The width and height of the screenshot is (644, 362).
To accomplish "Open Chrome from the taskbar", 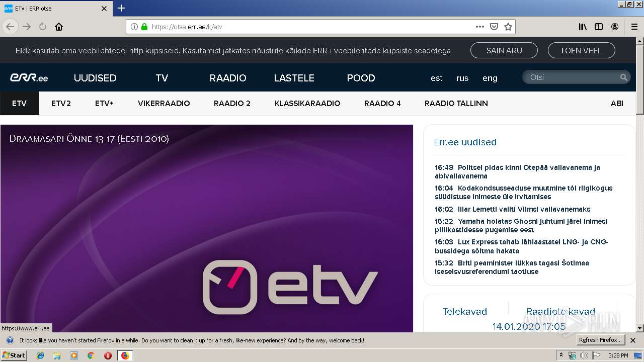I will click(91, 355).
